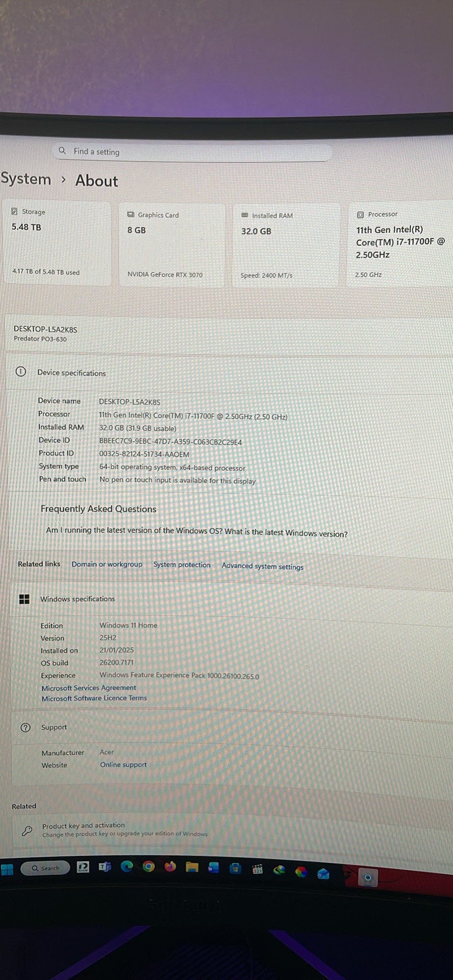Open the Installed RAM info card
The image size is (453, 980).
coord(286,246)
